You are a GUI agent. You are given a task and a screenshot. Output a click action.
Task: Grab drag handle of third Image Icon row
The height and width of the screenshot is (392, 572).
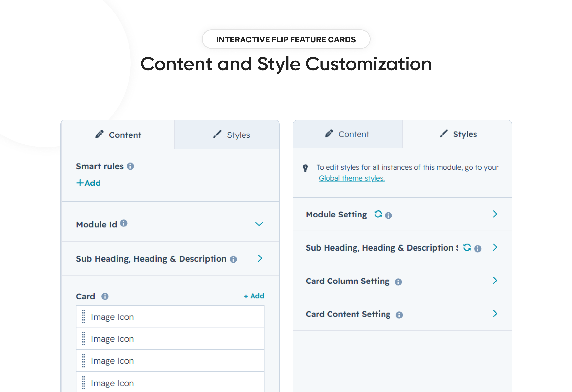tap(83, 360)
